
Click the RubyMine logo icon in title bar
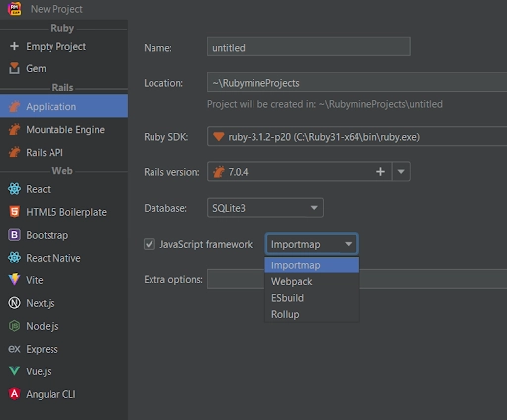[14, 9]
